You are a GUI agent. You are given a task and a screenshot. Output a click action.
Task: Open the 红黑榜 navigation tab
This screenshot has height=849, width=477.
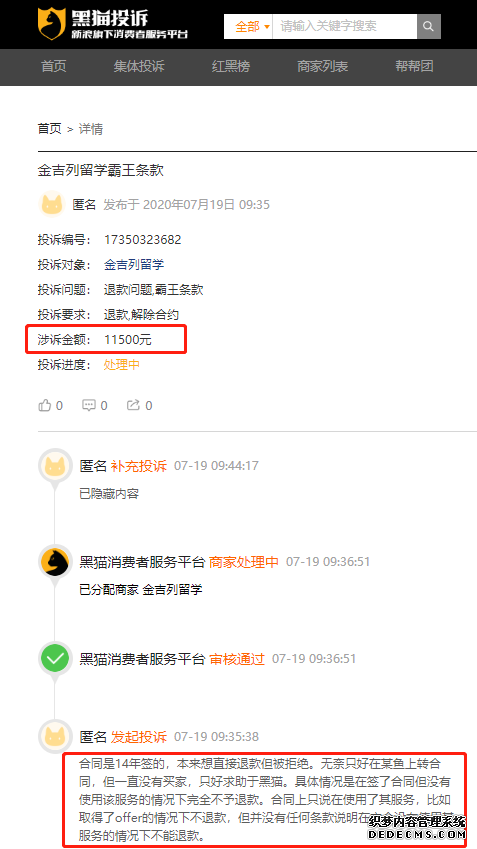[x=231, y=67]
